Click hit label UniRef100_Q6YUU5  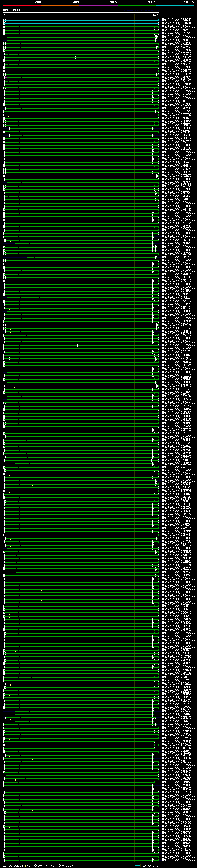pos(177,84)
